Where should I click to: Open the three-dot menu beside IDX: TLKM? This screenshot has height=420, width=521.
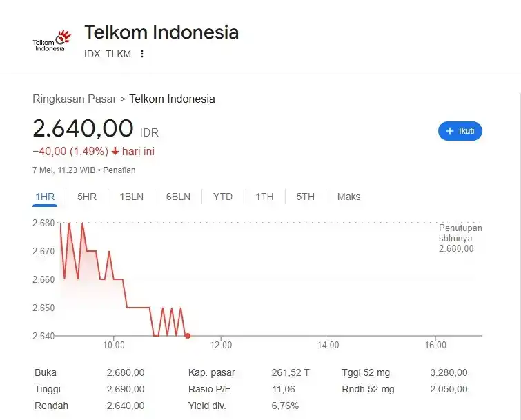tap(142, 54)
